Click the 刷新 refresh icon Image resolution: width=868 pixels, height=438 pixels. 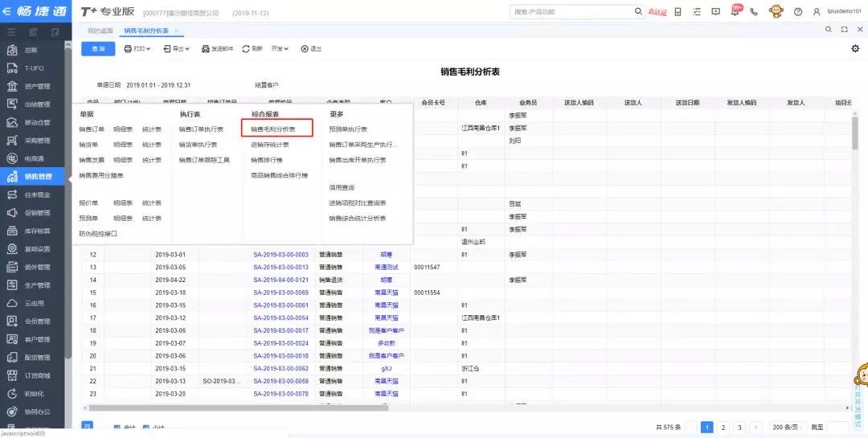(x=246, y=49)
